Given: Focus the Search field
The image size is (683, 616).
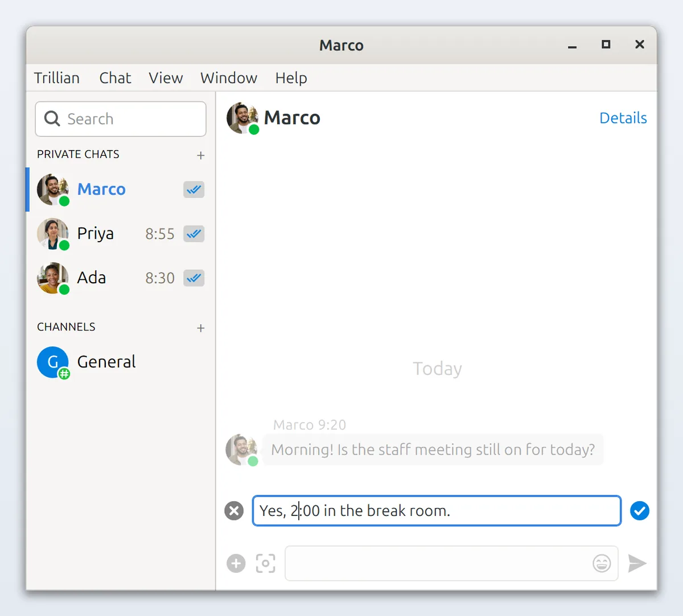Looking at the screenshot, I should point(121,119).
